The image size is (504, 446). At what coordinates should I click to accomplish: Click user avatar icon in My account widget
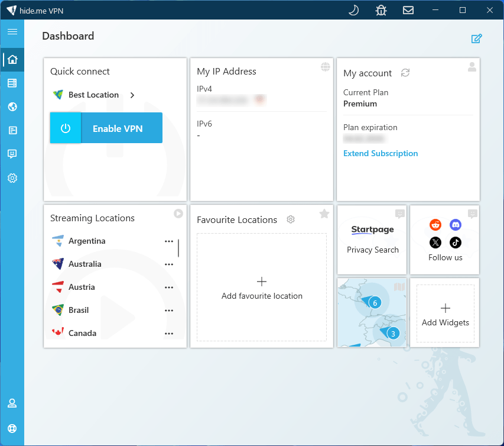coord(472,67)
